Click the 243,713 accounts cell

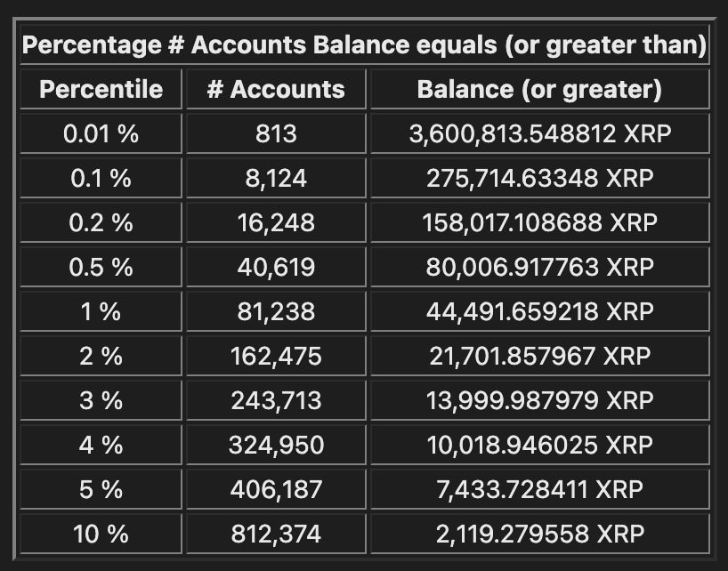tap(276, 400)
